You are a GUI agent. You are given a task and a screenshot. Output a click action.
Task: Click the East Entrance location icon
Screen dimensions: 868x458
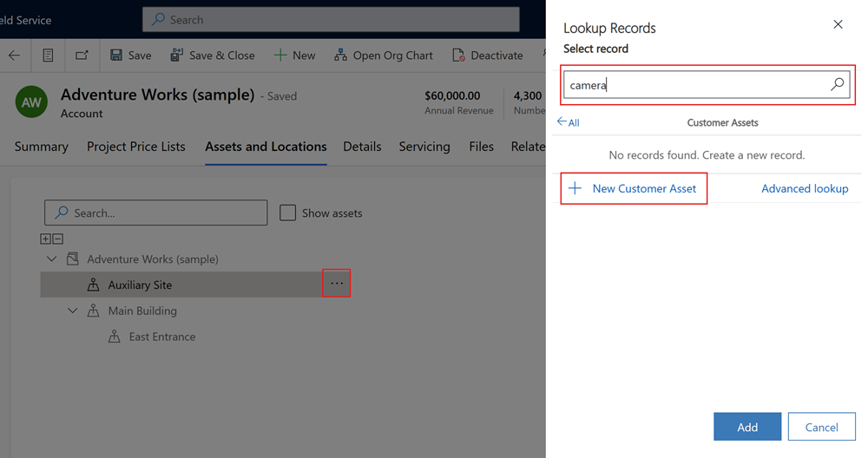(114, 337)
